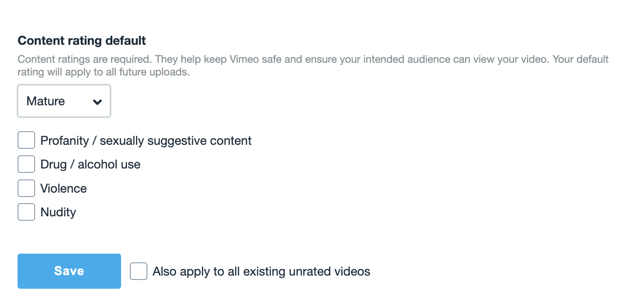Viewport: 644px width, 301px height.
Task: Enable the Drug / alcohol use checkbox
Action: coord(26,165)
